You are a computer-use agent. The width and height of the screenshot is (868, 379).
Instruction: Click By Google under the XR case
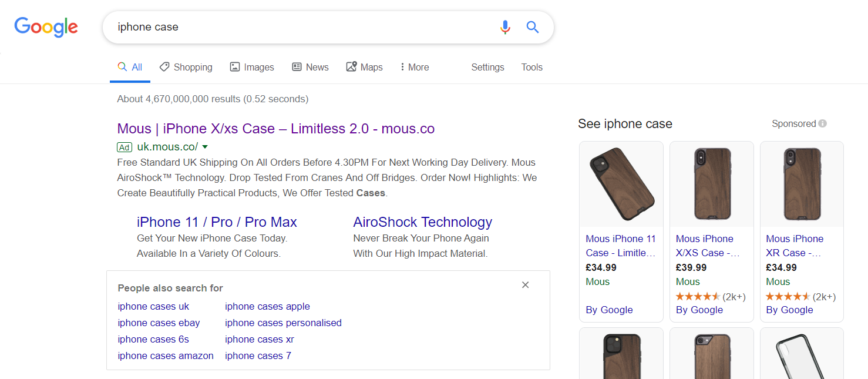point(789,310)
